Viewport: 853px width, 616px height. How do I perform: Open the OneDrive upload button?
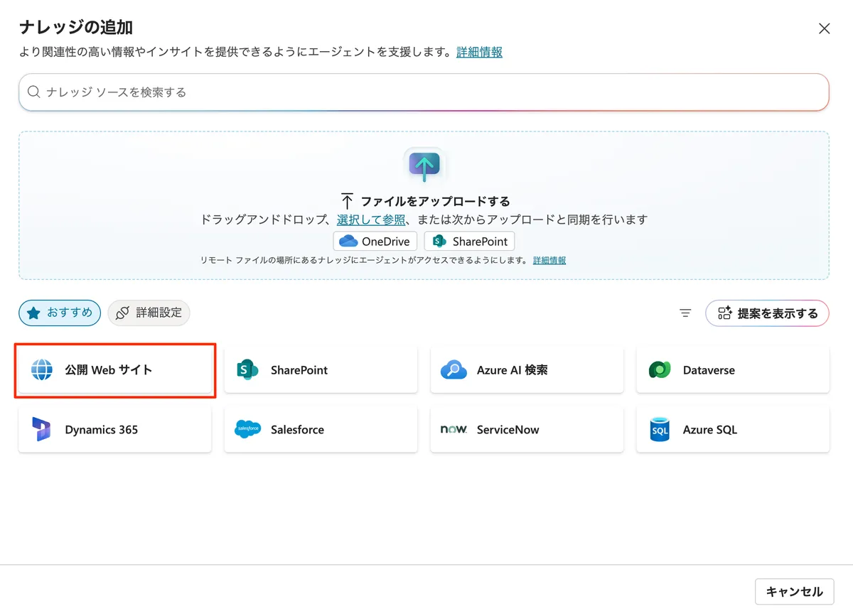(x=375, y=242)
